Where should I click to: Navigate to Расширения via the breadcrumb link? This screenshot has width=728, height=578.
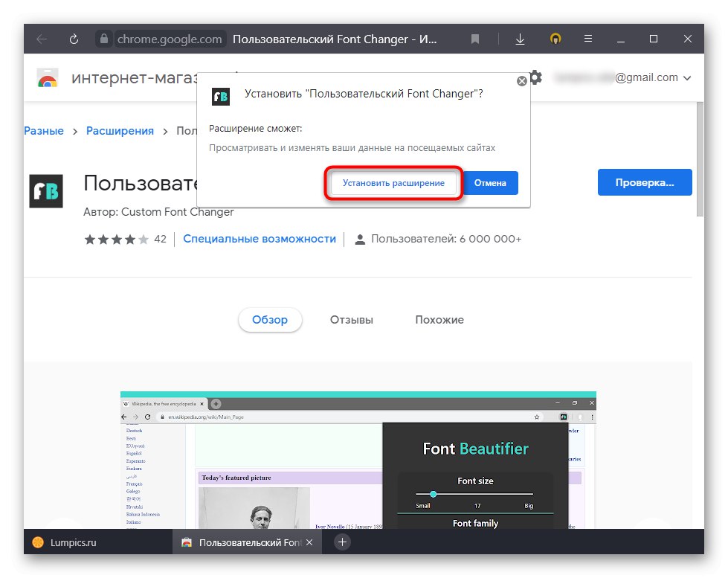point(120,130)
